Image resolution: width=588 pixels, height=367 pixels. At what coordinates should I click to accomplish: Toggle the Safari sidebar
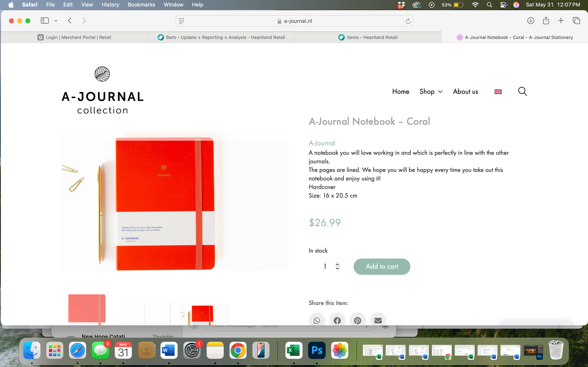(x=45, y=21)
